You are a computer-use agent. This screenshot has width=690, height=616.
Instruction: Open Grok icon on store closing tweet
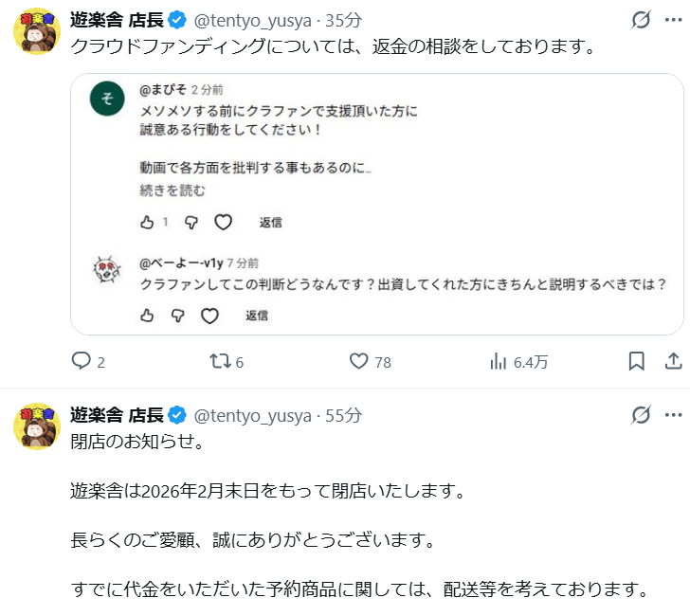[641, 414]
